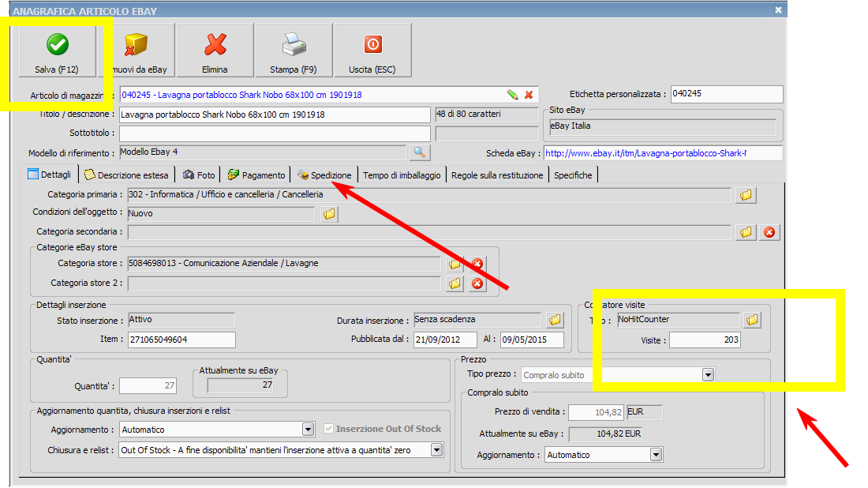Click the Attualmente su eBay quantity value 27
Viewport: 868px width, 488px height.
click(241, 385)
